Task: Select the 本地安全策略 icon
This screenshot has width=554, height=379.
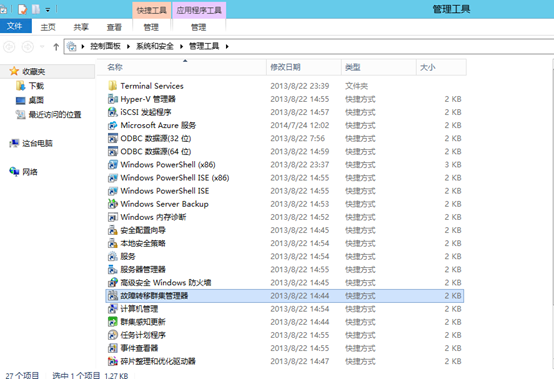Action: click(112, 243)
